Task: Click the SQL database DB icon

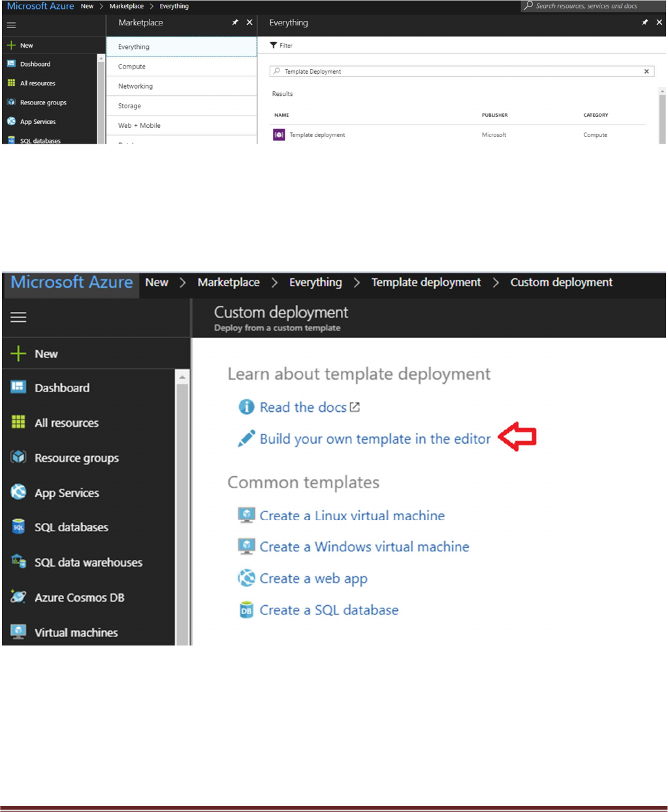Action: (246, 610)
